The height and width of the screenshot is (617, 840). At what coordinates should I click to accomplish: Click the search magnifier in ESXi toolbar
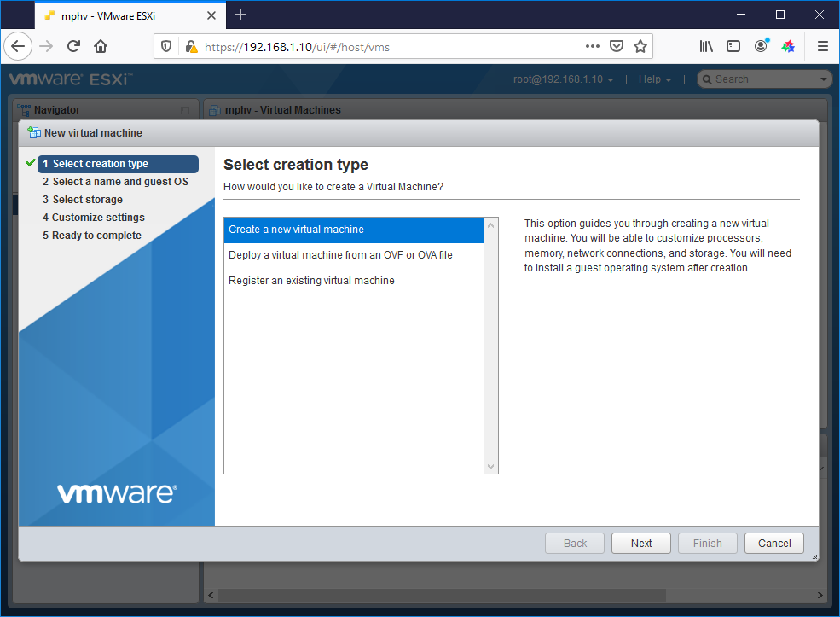[709, 79]
